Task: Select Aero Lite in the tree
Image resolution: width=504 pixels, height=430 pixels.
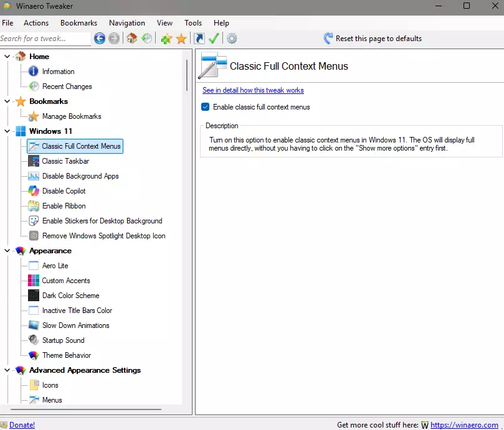Action: pyautogui.click(x=55, y=266)
